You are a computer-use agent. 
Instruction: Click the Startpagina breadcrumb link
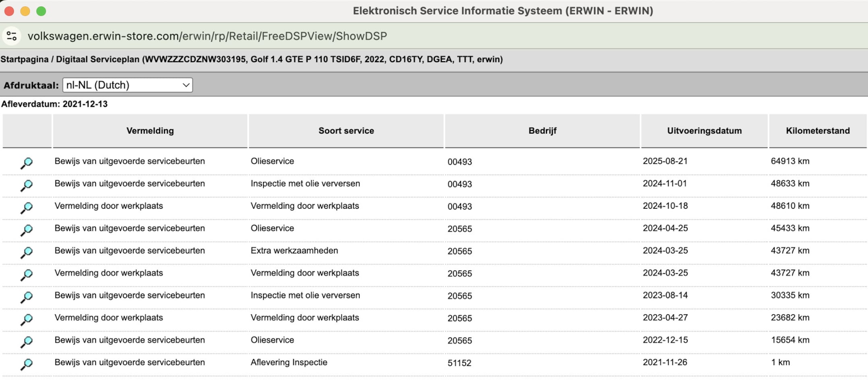[24, 60]
